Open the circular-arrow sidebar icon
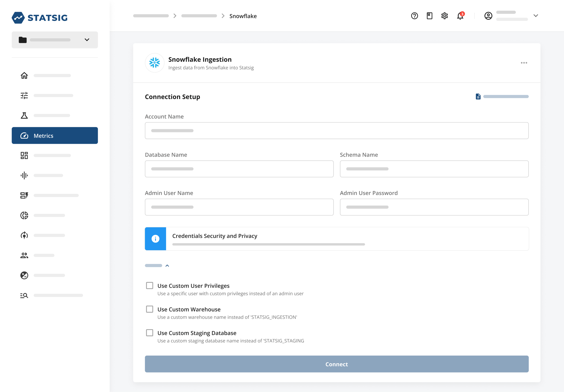The width and height of the screenshot is (564, 392). 24,235
